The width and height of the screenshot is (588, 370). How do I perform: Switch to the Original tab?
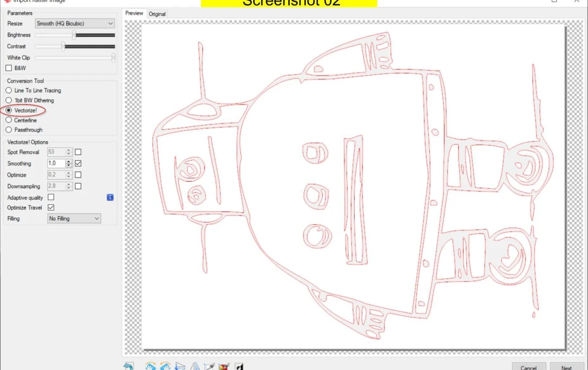[157, 14]
